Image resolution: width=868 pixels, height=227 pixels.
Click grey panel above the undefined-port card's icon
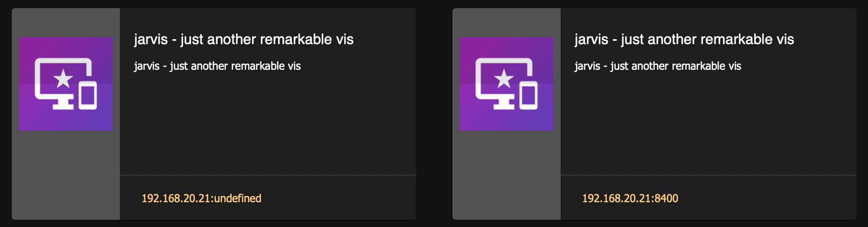(66, 23)
